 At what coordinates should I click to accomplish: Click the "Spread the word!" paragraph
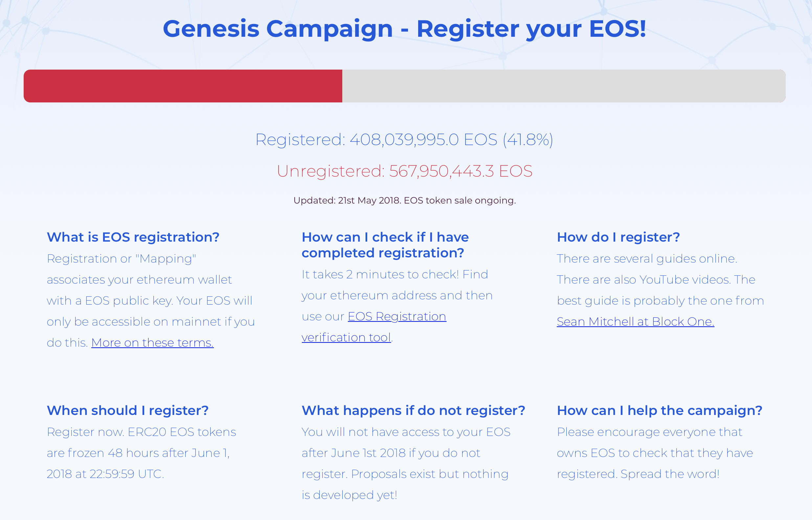655,453
